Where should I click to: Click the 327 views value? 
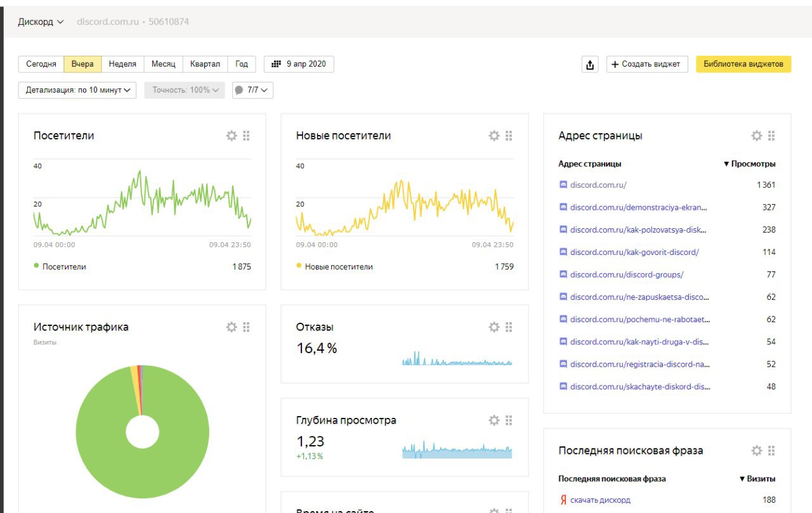click(x=769, y=207)
